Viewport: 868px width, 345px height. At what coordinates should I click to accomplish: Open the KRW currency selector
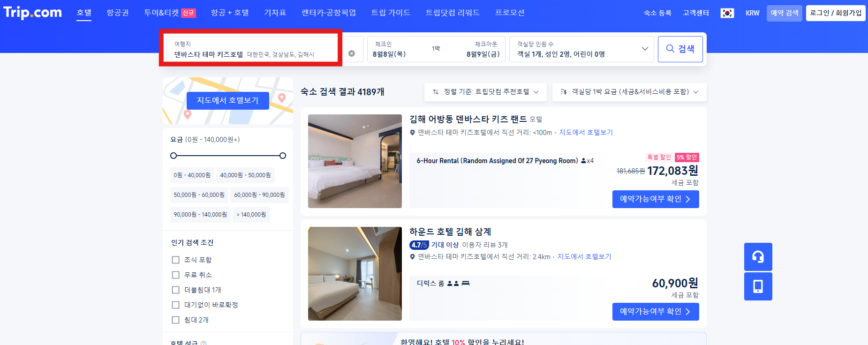click(752, 13)
